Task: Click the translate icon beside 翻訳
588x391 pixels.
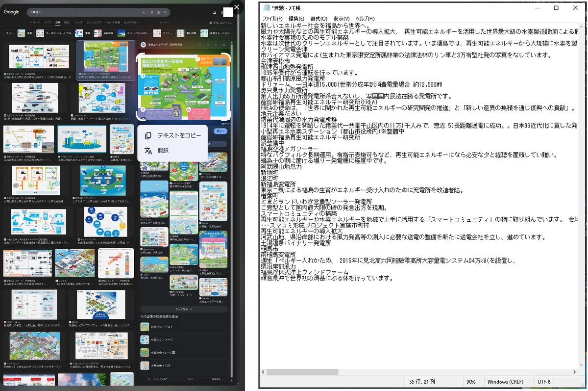Action: (x=148, y=151)
